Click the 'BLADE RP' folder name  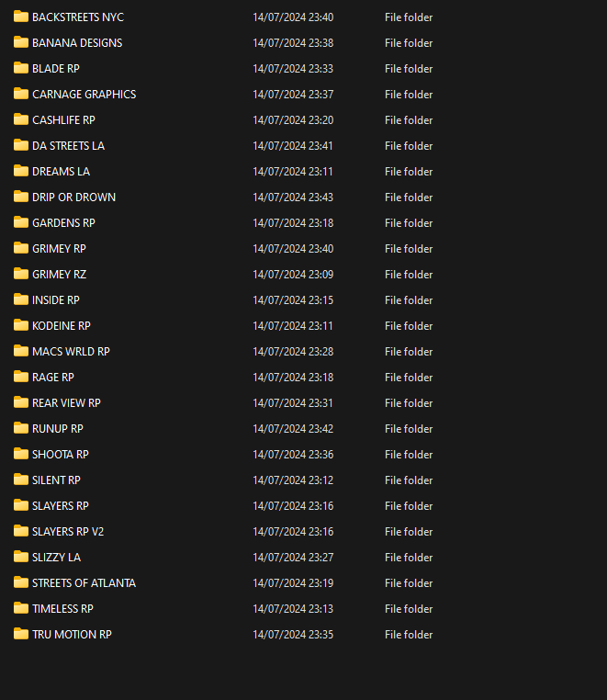(x=56, y=69)
